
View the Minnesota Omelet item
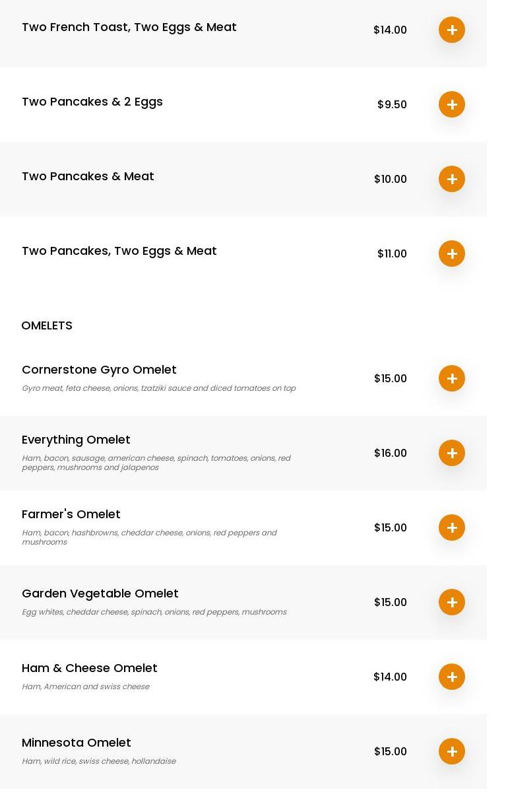[x=77, y=743]
